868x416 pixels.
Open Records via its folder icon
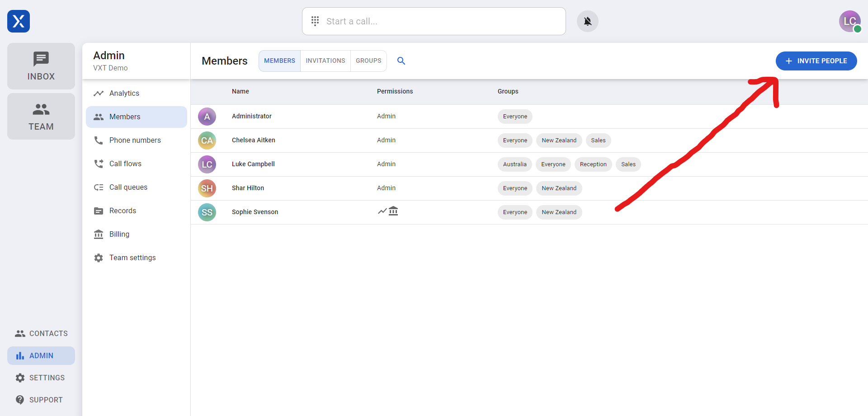tap(99, 210)
